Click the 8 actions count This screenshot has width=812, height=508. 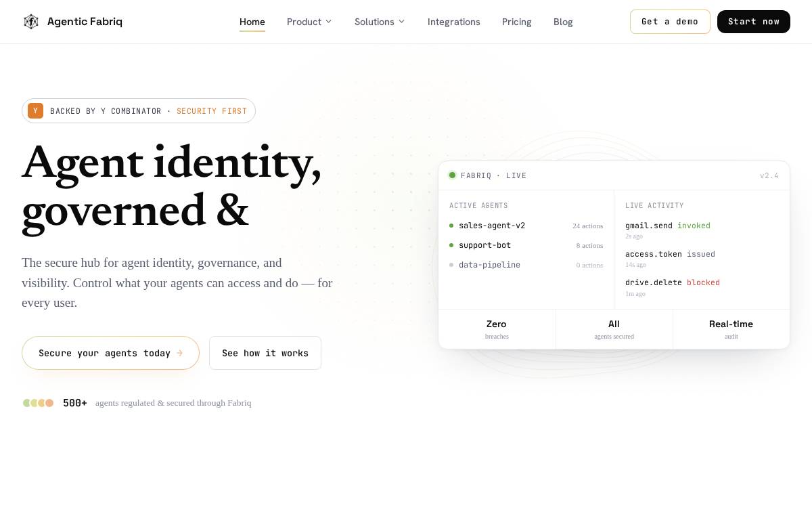589,245
